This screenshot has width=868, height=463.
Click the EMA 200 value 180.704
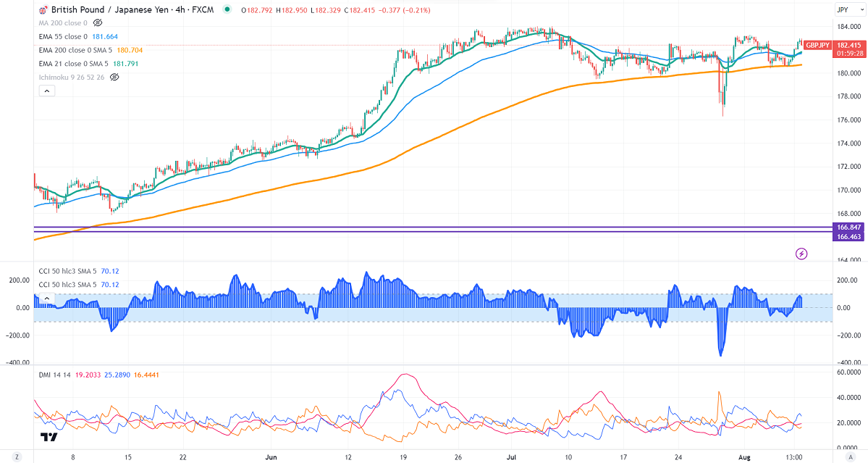point(130,50)
